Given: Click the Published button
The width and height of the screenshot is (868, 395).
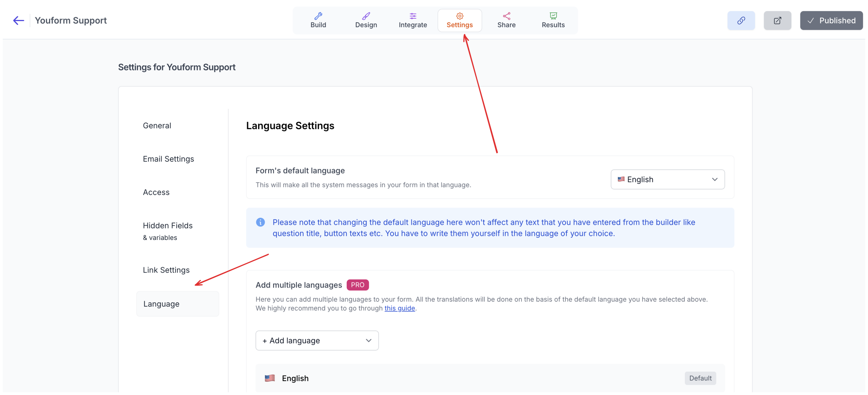Looking at the screenshot, I should 831,21.
